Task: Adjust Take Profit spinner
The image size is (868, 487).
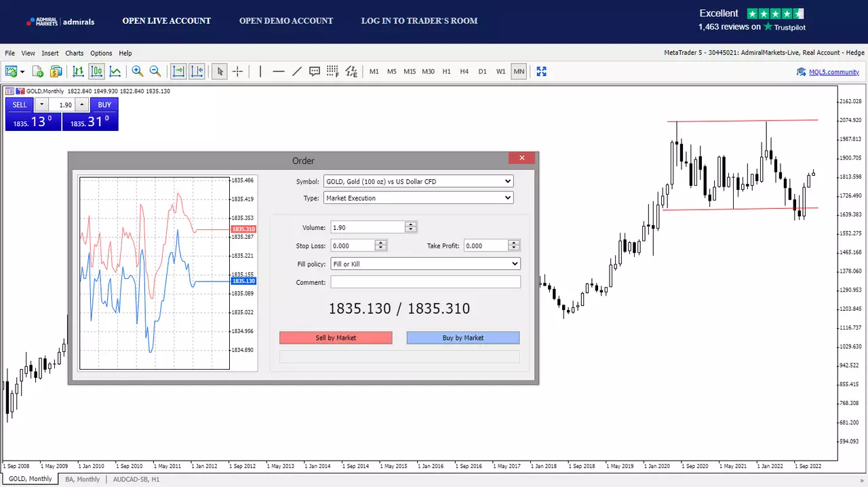Action: click(513, 246)
